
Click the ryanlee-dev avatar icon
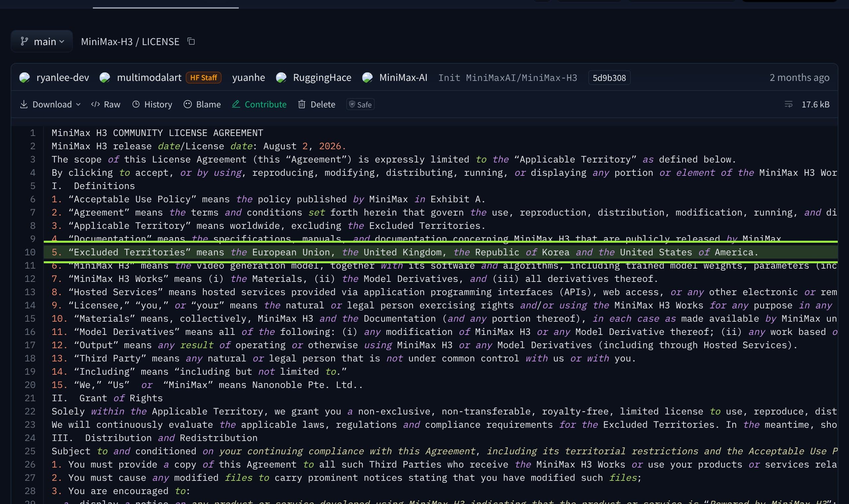[25, 78]
